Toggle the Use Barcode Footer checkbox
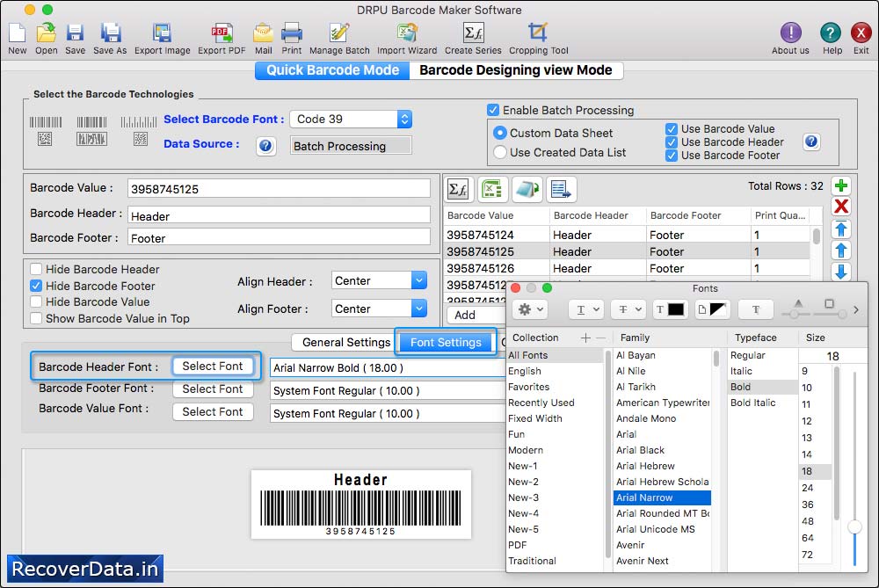The image size is (879, 588). 672,156
